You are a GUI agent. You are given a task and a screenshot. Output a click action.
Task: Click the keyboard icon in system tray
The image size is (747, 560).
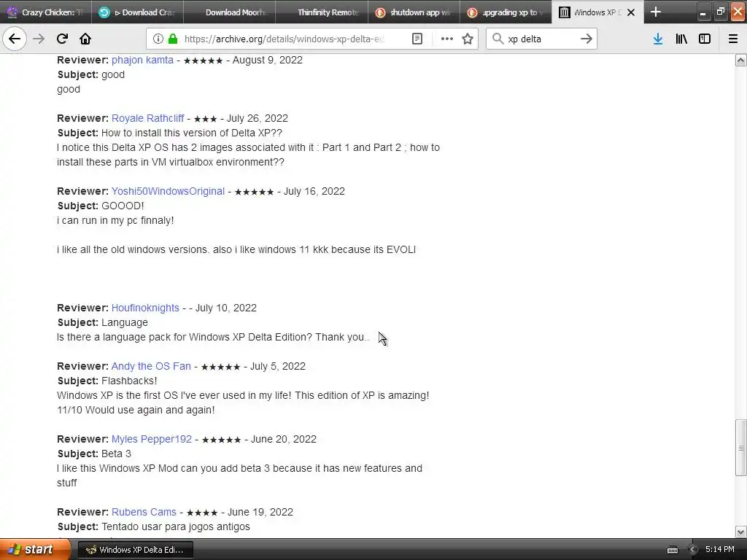point(672,550)
